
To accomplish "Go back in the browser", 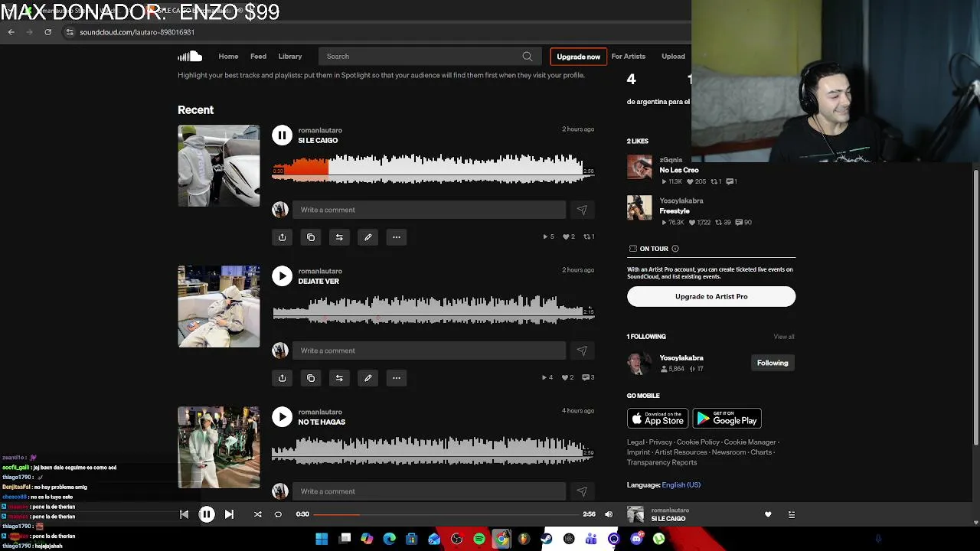I will pos(11,32).
